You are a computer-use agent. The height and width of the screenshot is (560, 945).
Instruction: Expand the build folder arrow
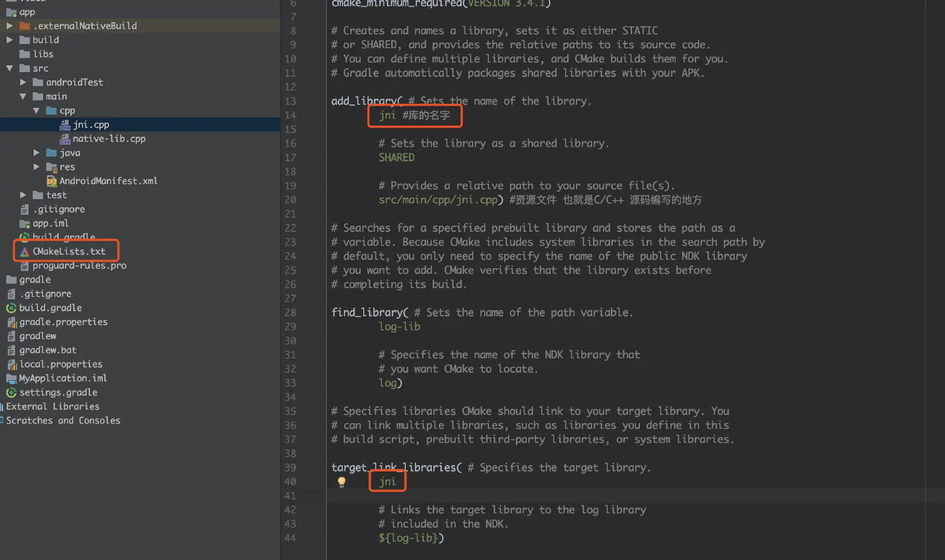(9, 40)
